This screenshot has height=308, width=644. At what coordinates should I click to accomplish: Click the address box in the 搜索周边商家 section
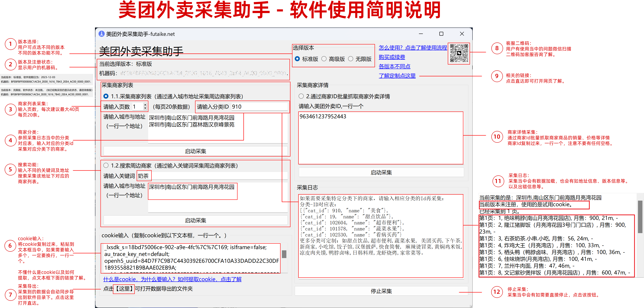click(x=217, y=198)
